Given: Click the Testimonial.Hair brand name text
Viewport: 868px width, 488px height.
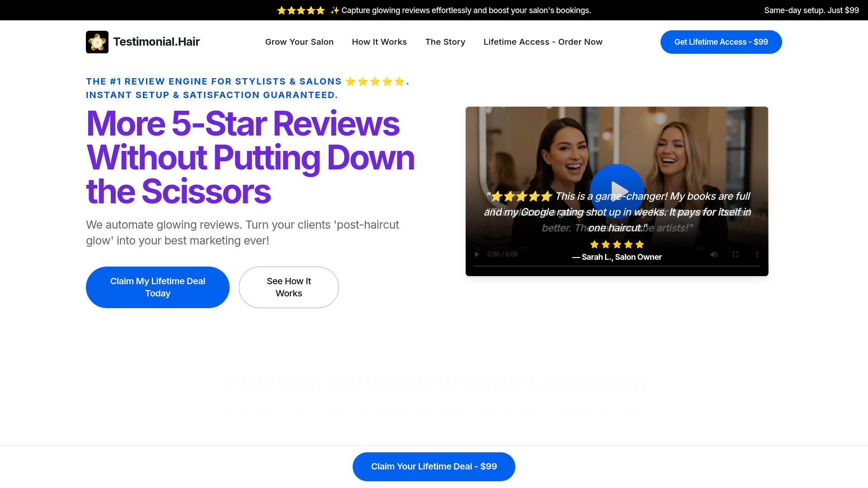Looking at the screenshot, I should pos(156,42).
